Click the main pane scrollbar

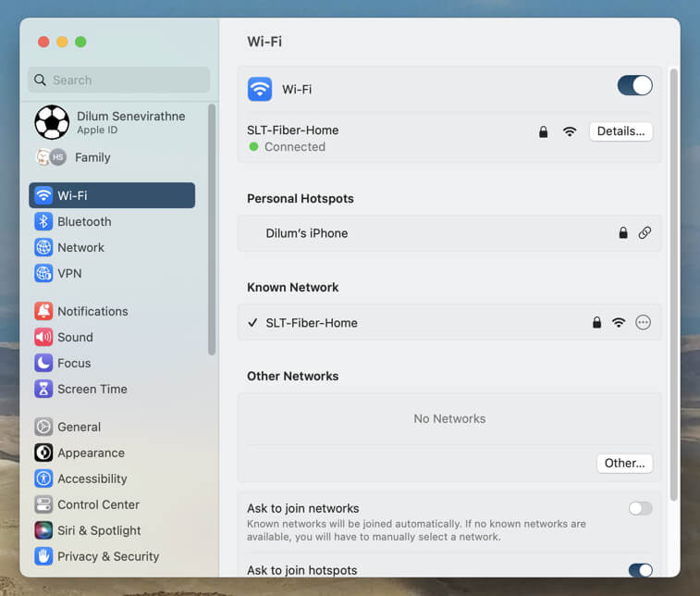[x=674, y=285]
